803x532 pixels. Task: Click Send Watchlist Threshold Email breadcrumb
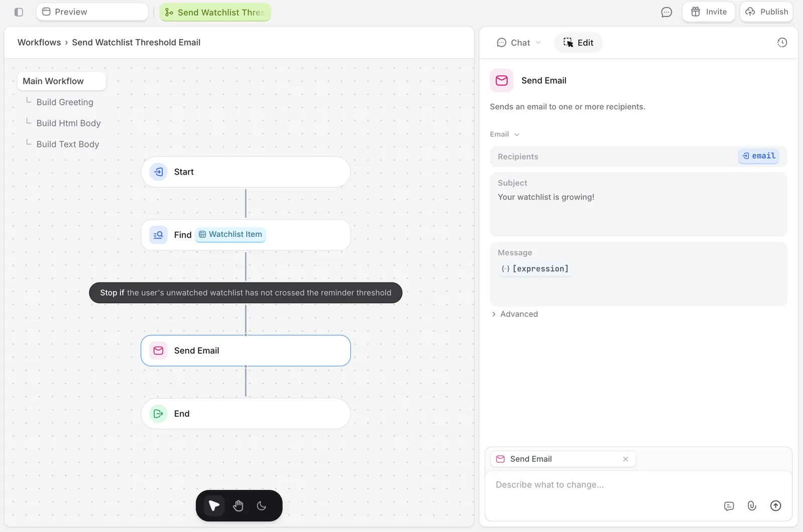[136, 42]
